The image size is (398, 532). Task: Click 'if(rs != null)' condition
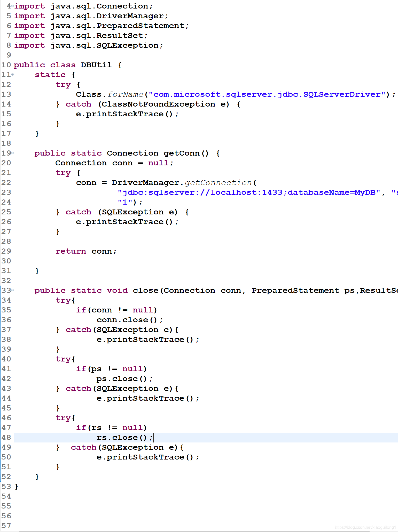click(111, 428)
